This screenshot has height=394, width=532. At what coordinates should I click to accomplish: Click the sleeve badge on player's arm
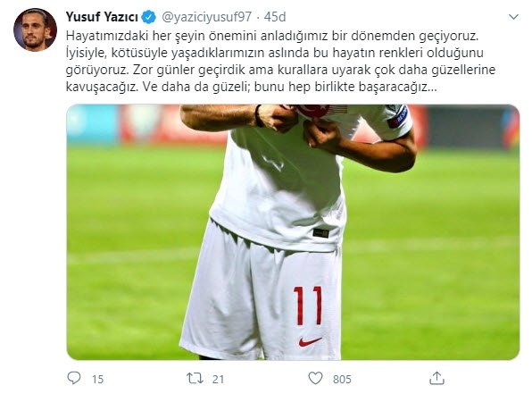pyautogui.click(x=397, y=117)
